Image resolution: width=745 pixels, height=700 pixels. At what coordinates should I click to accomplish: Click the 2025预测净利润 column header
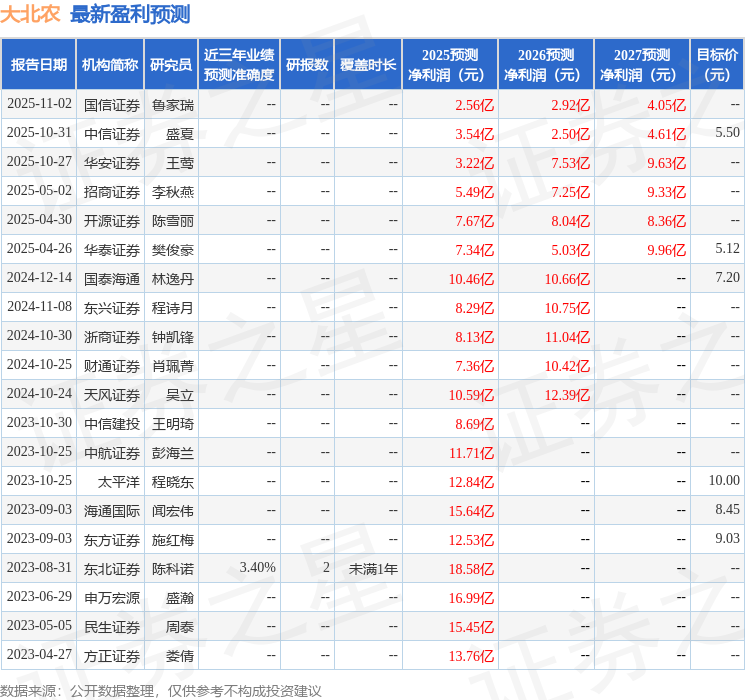450,65
